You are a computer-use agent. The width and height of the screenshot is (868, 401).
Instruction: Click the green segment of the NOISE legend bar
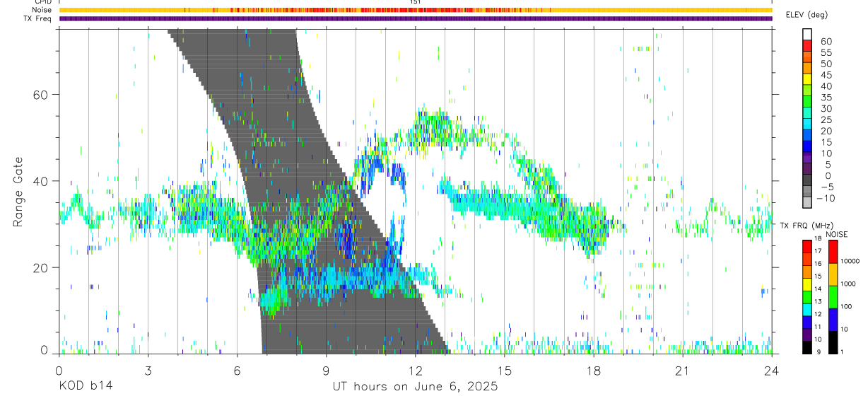pyautogui.click(x=833, y=296)
